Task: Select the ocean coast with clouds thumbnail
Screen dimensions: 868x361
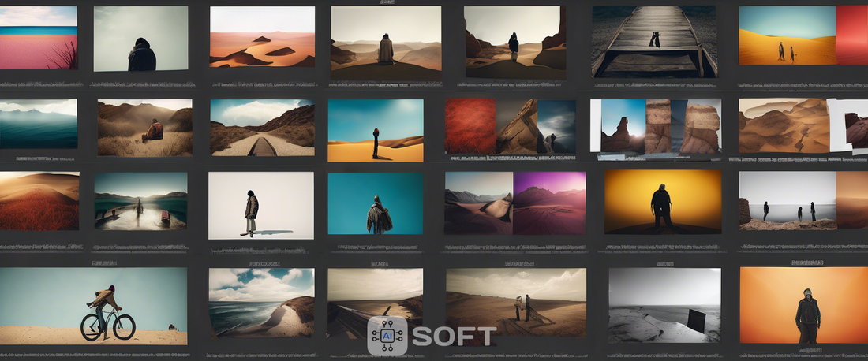Action: coord(261,303)
